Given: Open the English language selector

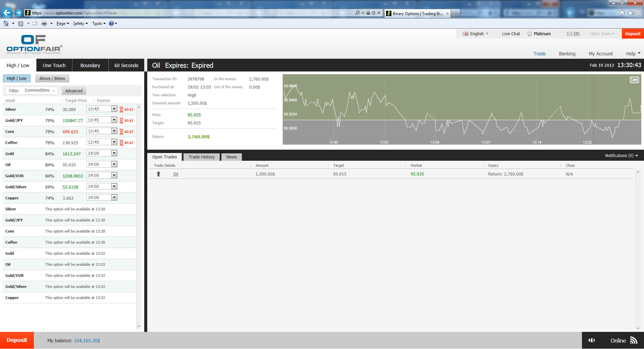Looking at the screenshot, I should click(x=476, y=34).
